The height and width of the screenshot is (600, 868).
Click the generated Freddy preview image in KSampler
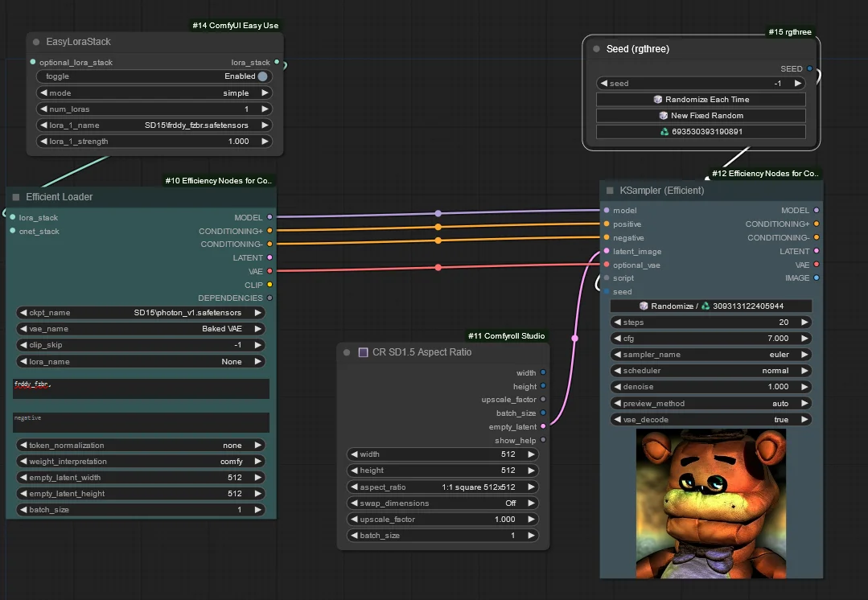pos(711,503)
